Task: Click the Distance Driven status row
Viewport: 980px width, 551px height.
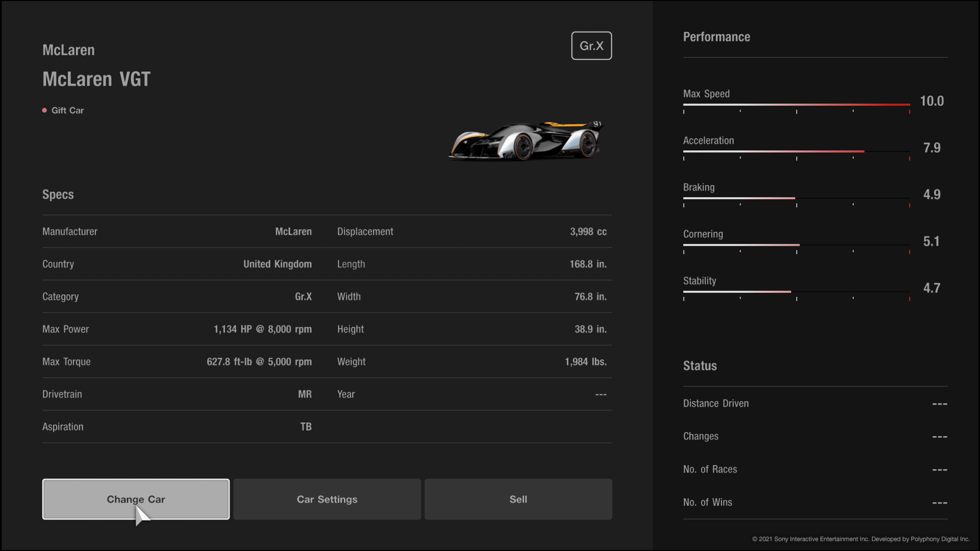Action: click(x=815, y=404)
